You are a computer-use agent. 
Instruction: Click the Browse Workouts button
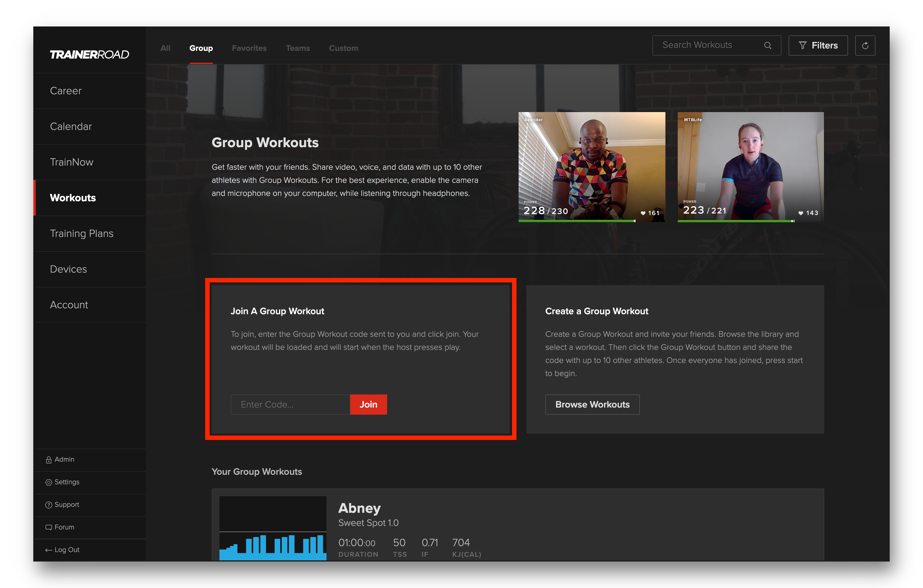pos(592,405)
